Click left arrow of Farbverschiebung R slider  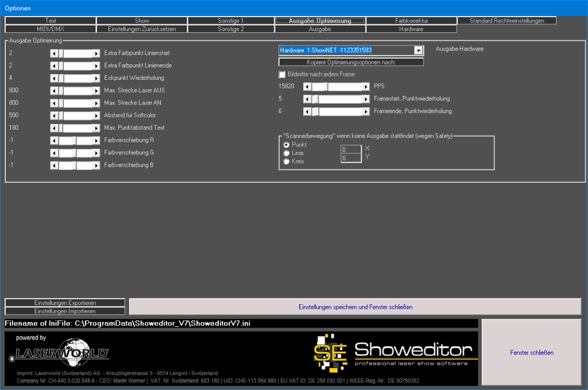[54, 141]
